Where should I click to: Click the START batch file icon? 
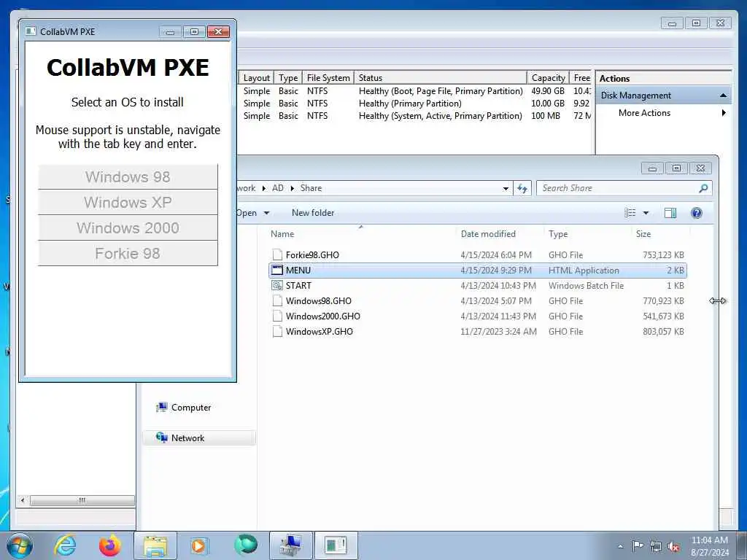[x=277, y=285]
